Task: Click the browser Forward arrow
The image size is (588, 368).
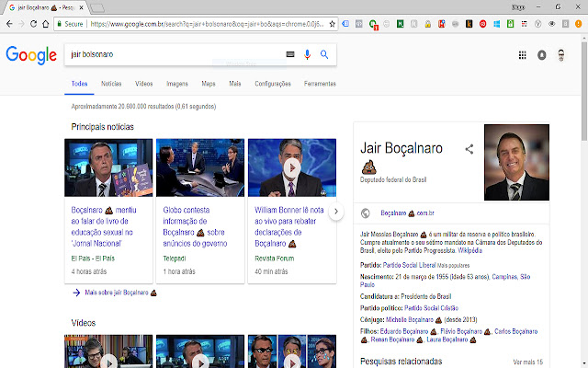Action: 21,24
